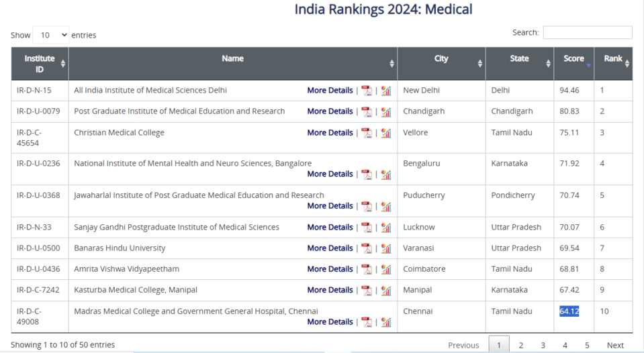The width and height of the screenshot is (644, 353).
Task: Go to pagination page 5
Action: pos(587,345)
